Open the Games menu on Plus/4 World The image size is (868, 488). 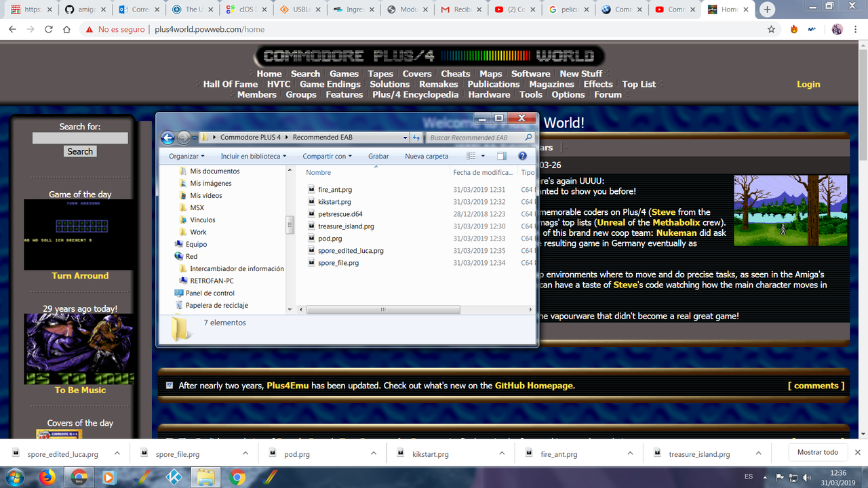[344, 74]
